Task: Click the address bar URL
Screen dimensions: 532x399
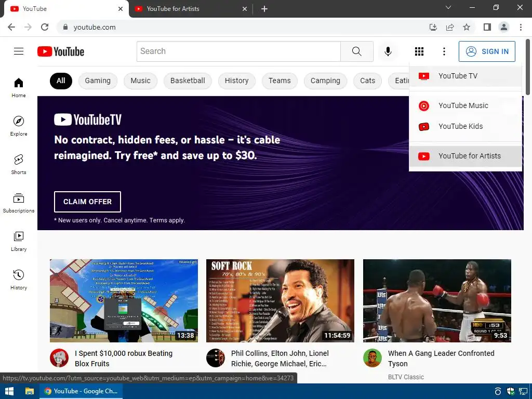Action: (x=95, y=27)
